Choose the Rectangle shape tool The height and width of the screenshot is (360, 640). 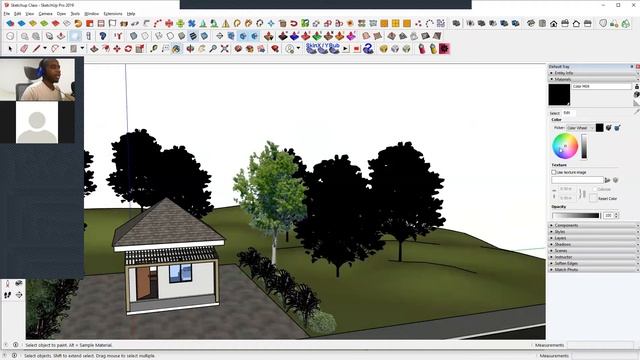point(73,49)
